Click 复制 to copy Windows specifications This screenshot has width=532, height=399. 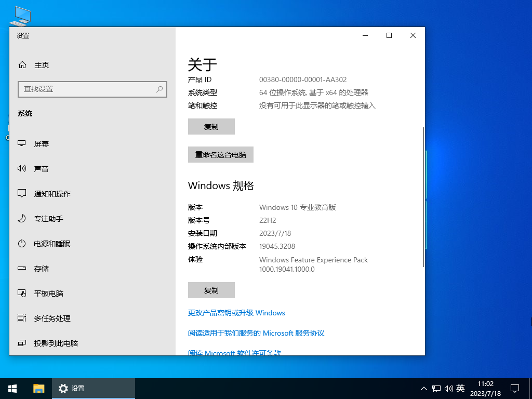[x=211, y=290]
